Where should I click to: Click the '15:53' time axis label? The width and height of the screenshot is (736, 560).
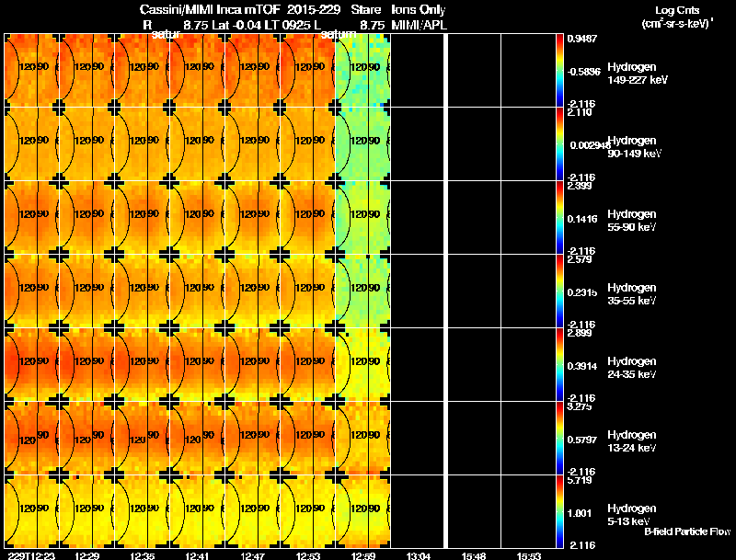coord(529,555)
